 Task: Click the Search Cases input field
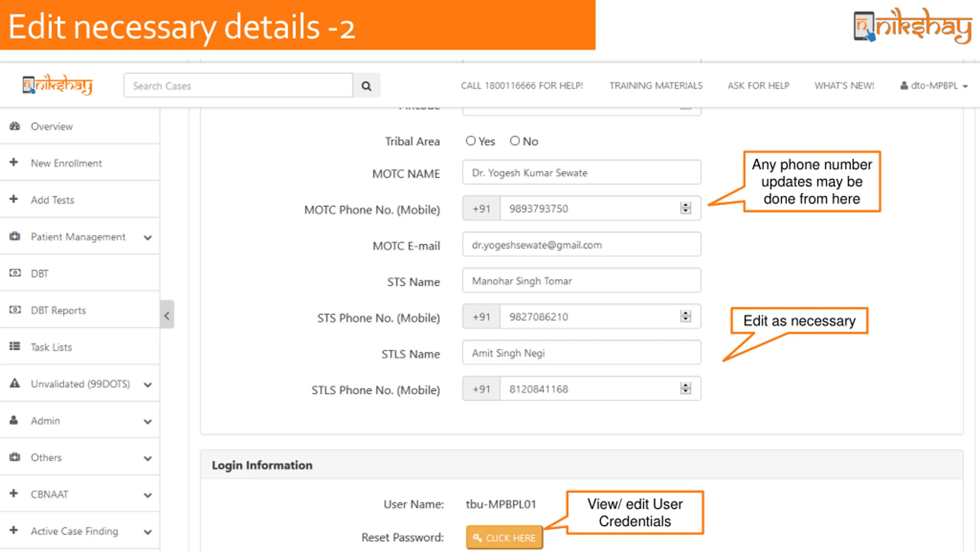(238, 86)
